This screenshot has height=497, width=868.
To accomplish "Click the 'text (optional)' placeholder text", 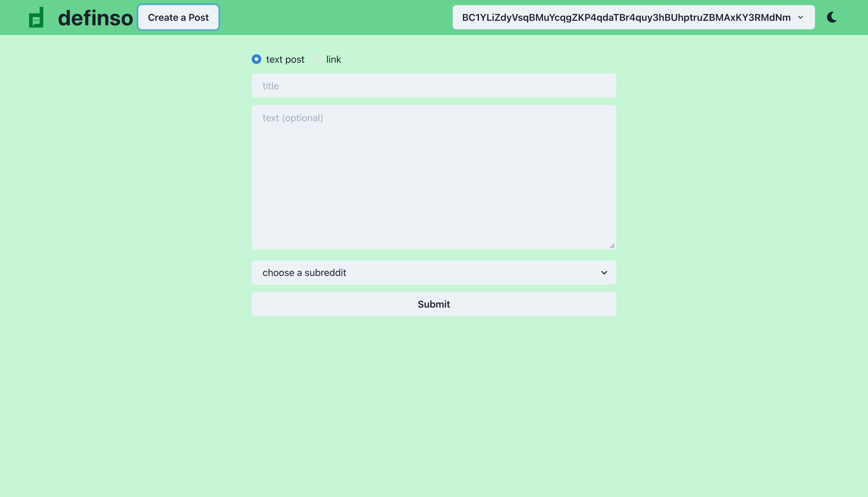I will click(x=293, y=118).
